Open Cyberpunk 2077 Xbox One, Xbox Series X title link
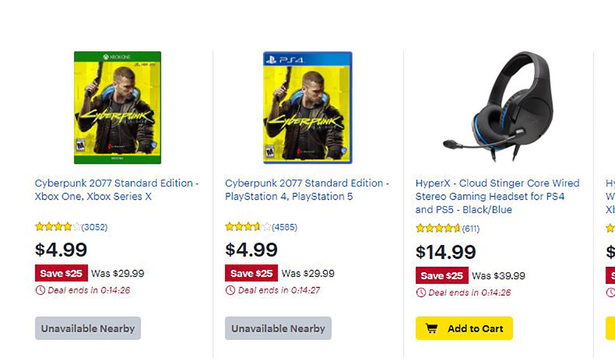Image resolution: width=615 pixels, height=364 pixels. [x=117, y=190]
